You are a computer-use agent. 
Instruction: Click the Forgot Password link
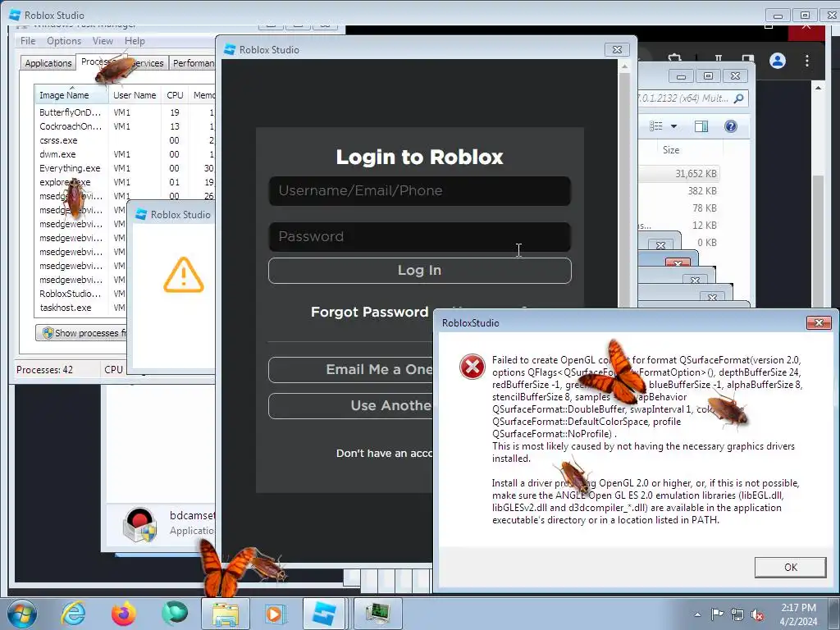pyautogui.click(x=369, y=312)
